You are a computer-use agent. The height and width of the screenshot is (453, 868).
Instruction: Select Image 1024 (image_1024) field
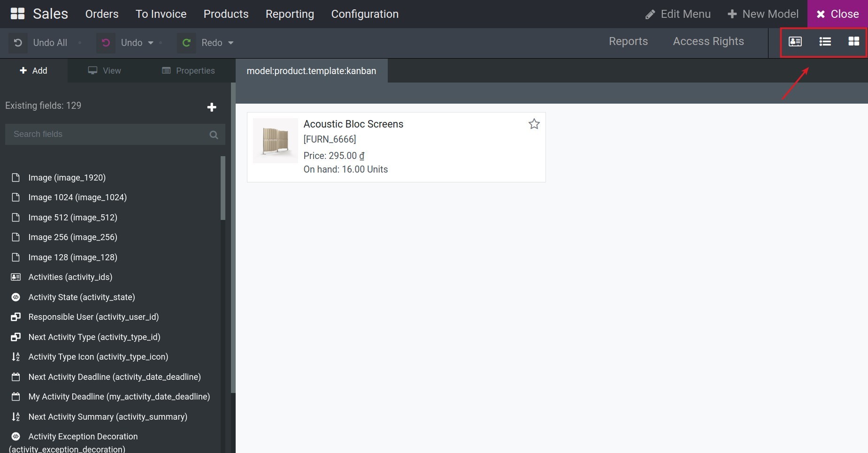click(x=77, y=197)
